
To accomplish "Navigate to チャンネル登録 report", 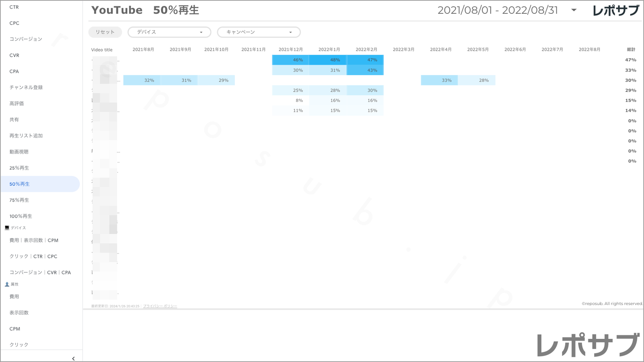I will tap(26, 88).
